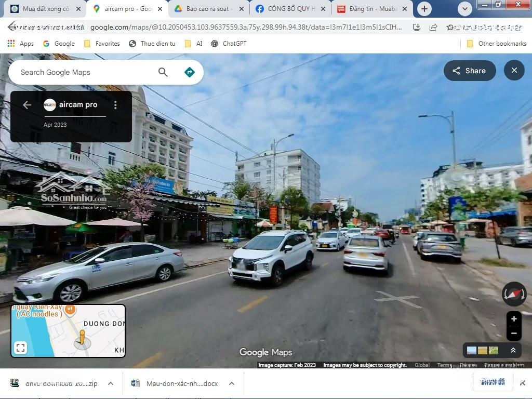This screenshot has height=399, width=532.
Task: Click the Share icon next to Share label
Action: [456, 70]
